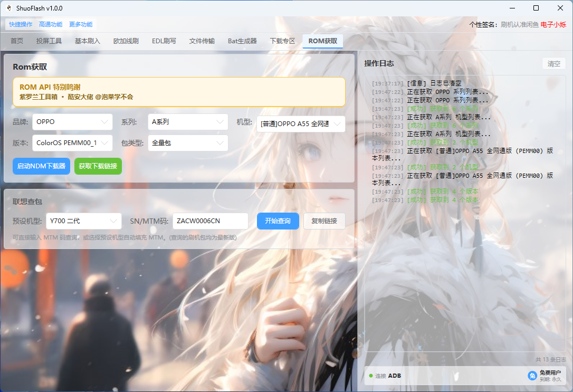The image size is (573, 392).
Task: Expand the 包类型 全量包 dropdown
Action: pyautogui.click(x=188, y=143)
